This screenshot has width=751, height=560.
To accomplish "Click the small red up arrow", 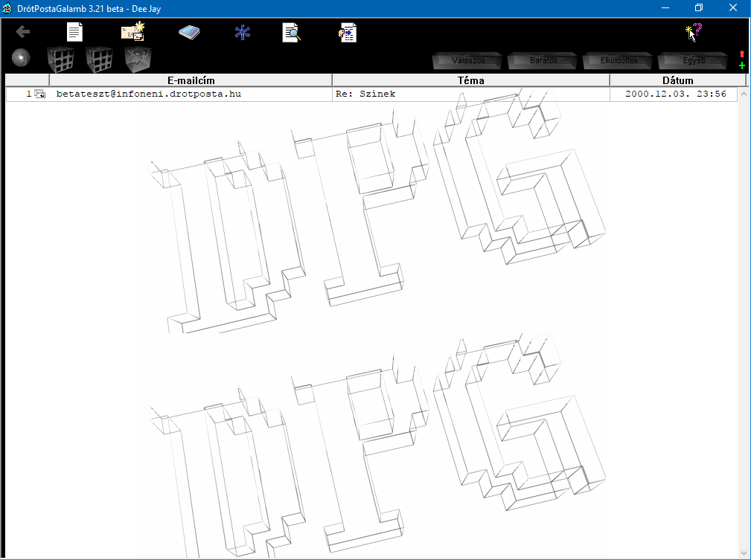I will (x=741, y=54).
